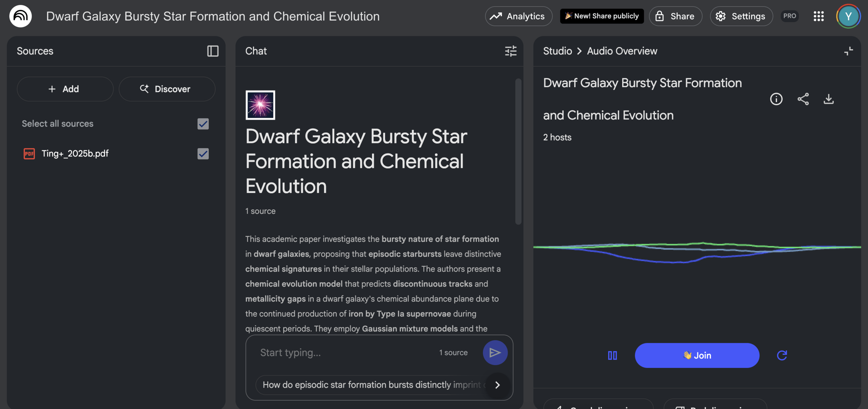Open the Settings menu
This screenshot has height=409, width=868.
pos(741,16)
